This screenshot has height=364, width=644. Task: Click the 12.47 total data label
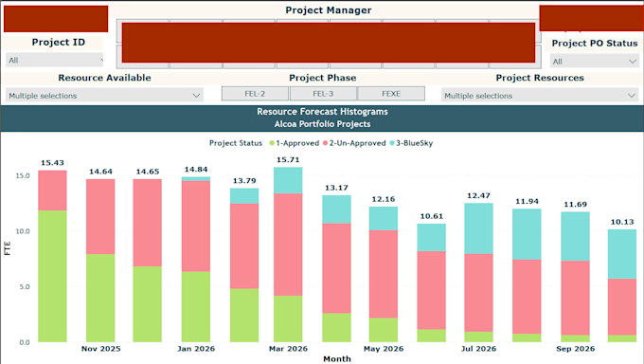478,196
